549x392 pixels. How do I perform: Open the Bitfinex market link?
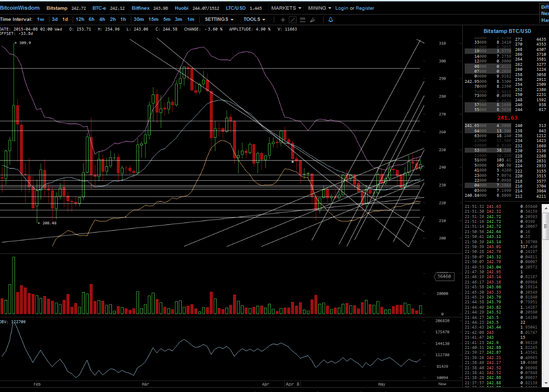point(141,8)
